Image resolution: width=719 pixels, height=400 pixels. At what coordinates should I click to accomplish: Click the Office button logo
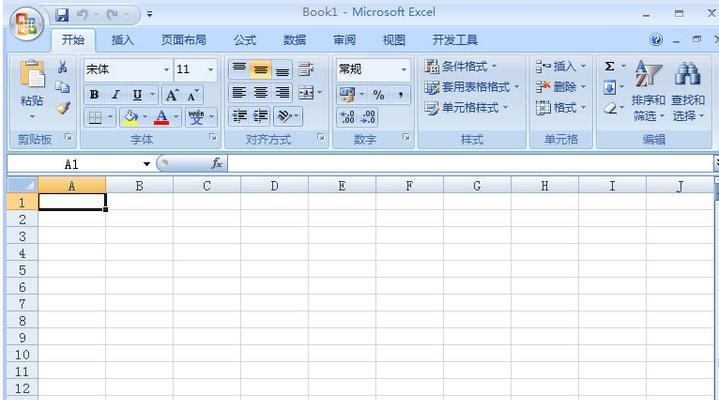(27, 24)
